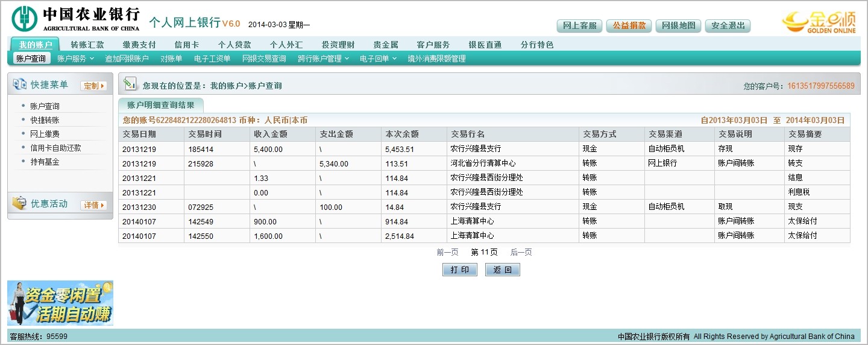Click the 优惠活动 panel icon
The width and height of the screenshot is (868, 345).
(x=19, y=204)
